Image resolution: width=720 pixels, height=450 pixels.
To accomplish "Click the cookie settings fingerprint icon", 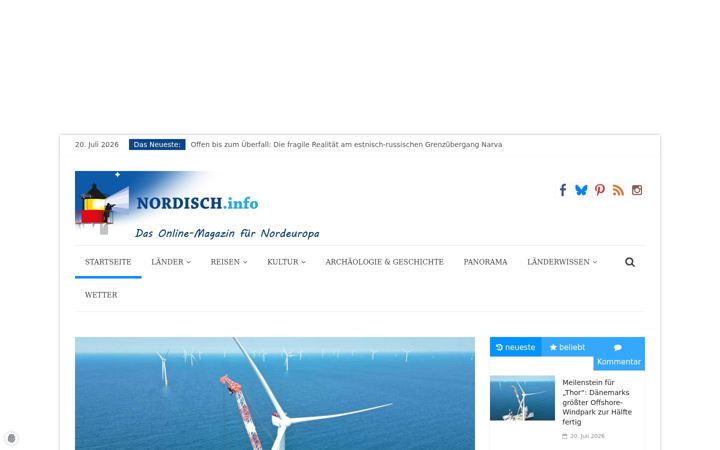I will pyautogui.click(x=11, y=438).
